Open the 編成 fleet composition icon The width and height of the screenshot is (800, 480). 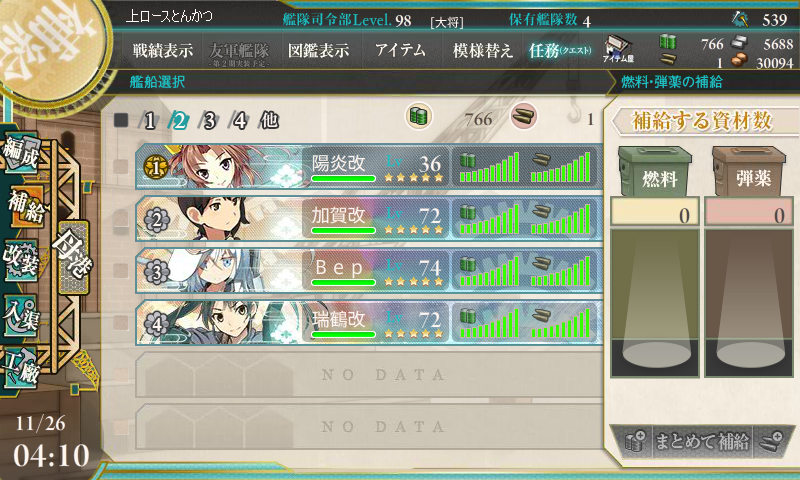[20, 152]
